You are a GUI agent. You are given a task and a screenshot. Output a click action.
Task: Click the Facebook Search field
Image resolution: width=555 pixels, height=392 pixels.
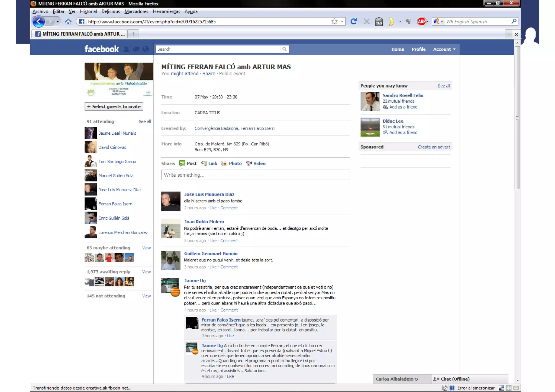(218, 49)
